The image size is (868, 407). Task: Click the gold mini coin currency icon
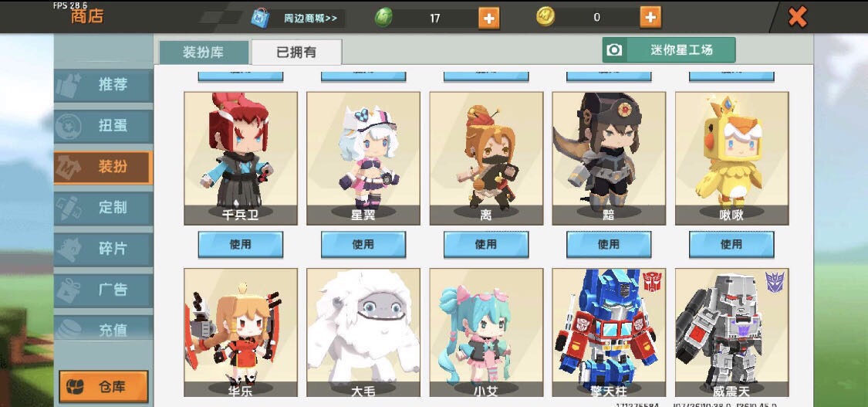[x=545, y=17]
